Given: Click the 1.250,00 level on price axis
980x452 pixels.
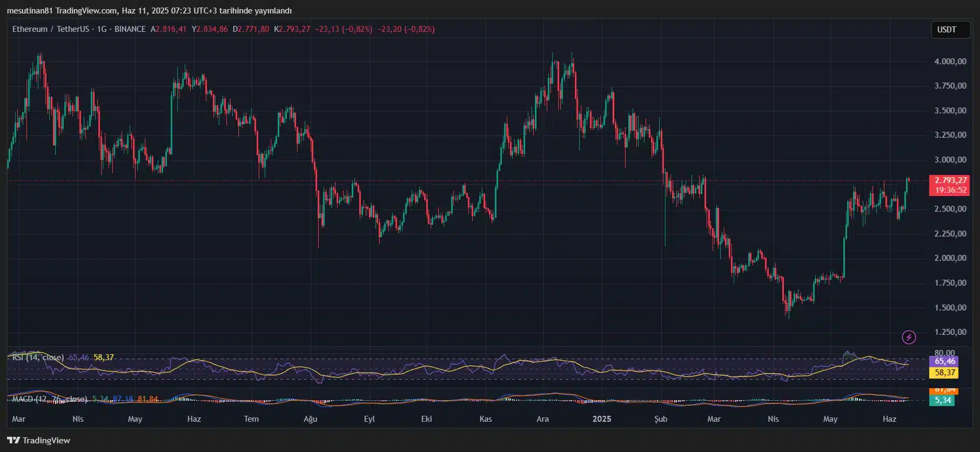Looking at the screenshot, I should click(950, 332).
